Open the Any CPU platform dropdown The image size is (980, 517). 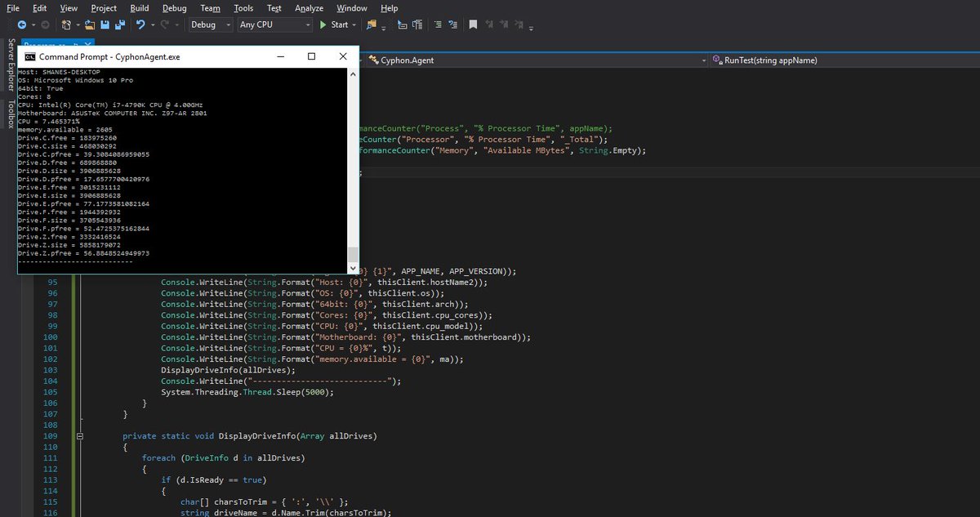point(275,25)
